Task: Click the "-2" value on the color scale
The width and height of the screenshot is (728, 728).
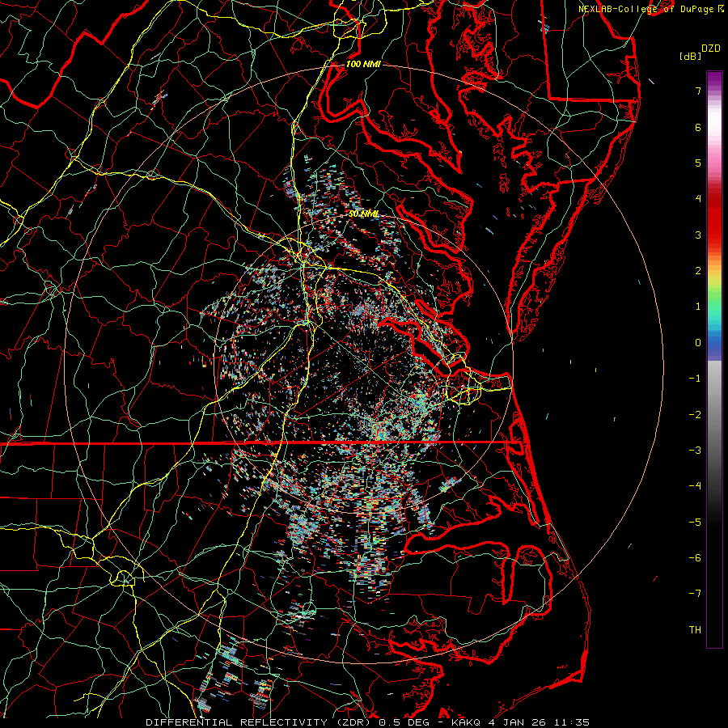Action: (x=695, y=415)
